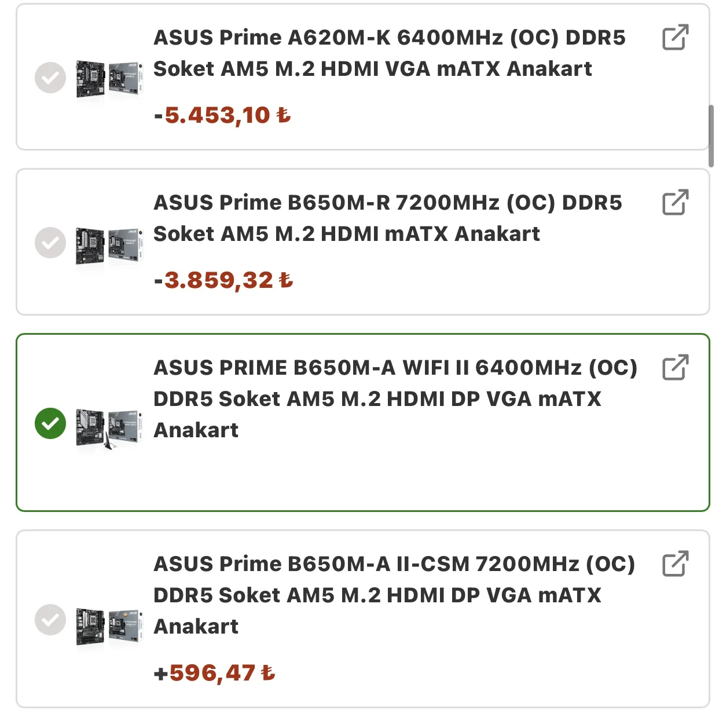The width and height of the screenshot is (719, 728).
Task: Select the ASUS Prime A620M-K radio check
Action: coord(50,78)
